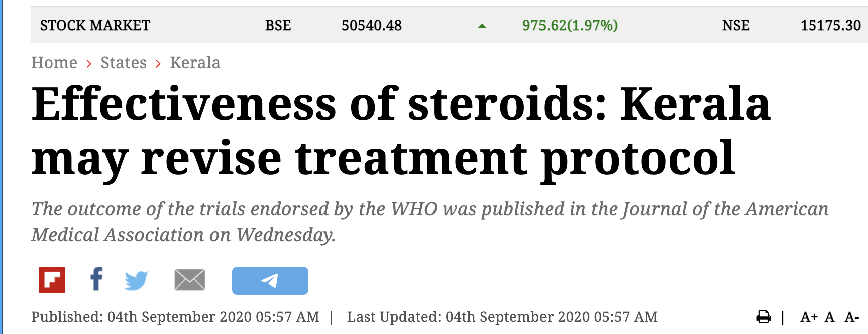The image size is (868, 334).
Task: Click BSE index value 50540.48
Action: click(x=372, y=25)
